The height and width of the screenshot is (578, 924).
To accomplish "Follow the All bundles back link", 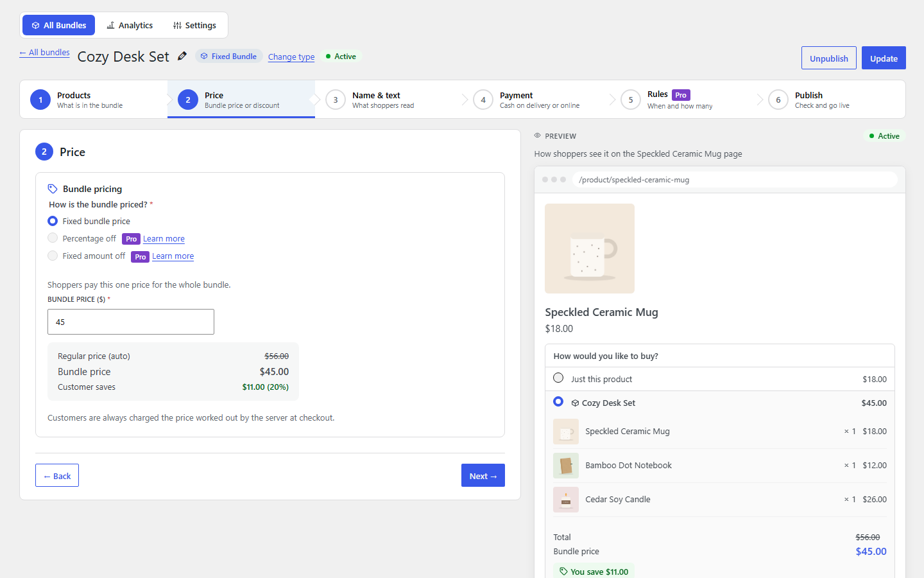I will point(44,53).
